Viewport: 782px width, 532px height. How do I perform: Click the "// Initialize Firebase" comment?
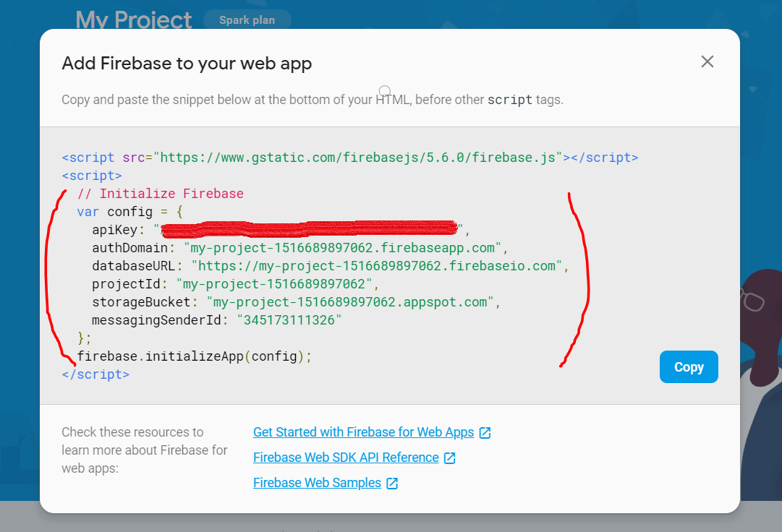161,194
